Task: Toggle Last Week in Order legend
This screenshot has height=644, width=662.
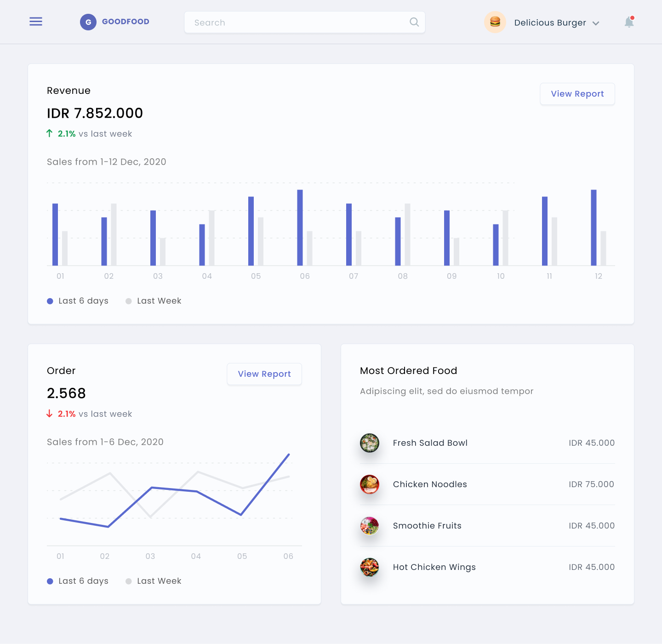Action: tap(154, 581)
